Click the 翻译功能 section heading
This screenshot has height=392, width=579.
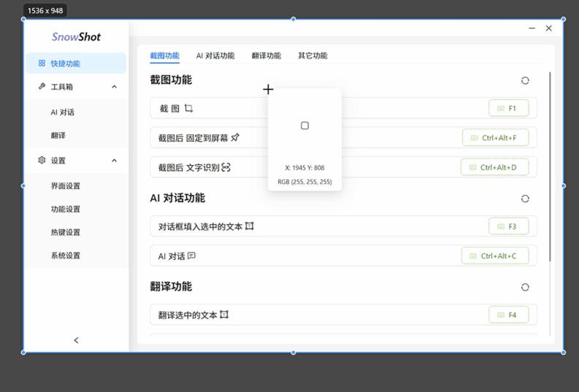click(171, 286)
